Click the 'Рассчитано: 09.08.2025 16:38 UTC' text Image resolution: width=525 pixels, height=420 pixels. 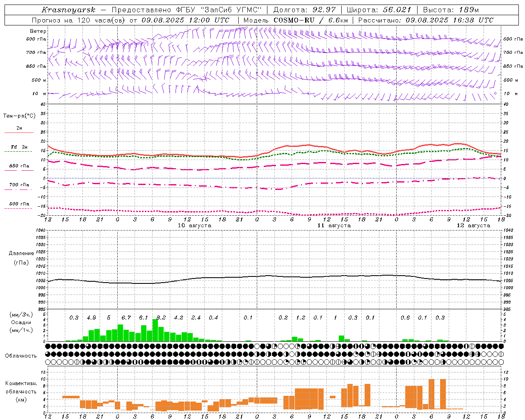[x=426, y=20]
